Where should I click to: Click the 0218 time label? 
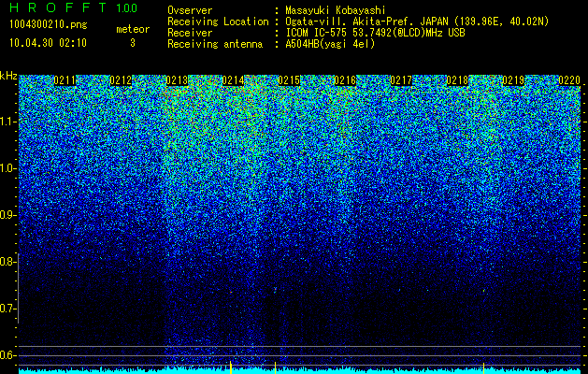pyautogui.click(x=457, y=80)
